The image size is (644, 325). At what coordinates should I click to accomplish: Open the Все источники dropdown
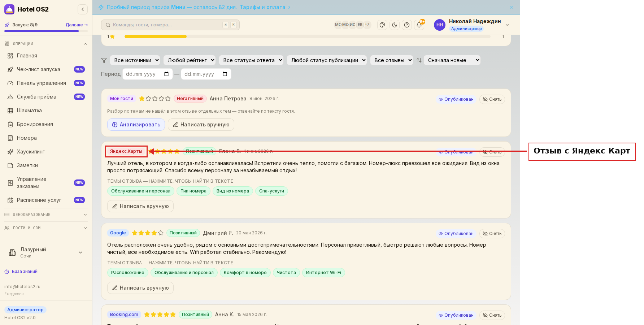(x=135, y=60)
